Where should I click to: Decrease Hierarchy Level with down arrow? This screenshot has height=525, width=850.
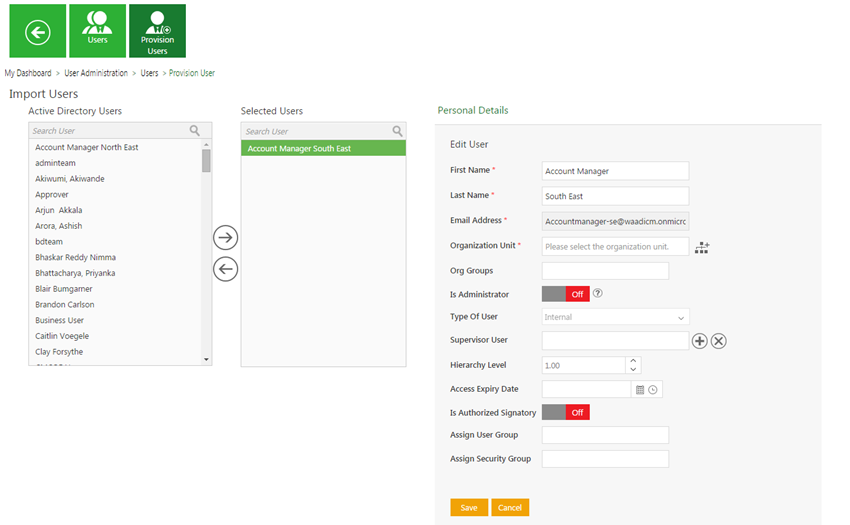[x=633, y=369]
